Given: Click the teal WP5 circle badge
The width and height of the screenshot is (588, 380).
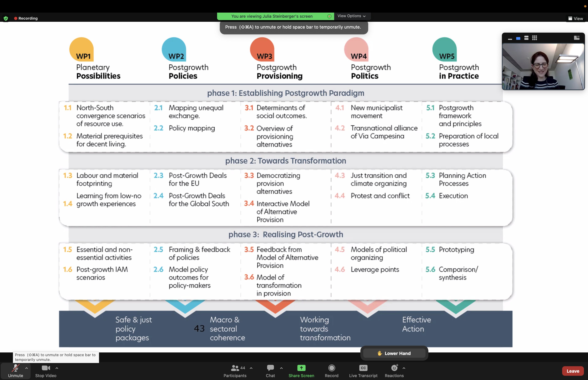Looking at the screenshot, I should coord(445,49).
